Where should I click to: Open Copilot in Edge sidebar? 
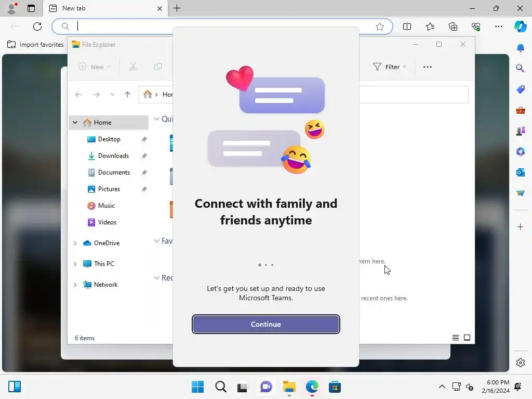point(520,26)
